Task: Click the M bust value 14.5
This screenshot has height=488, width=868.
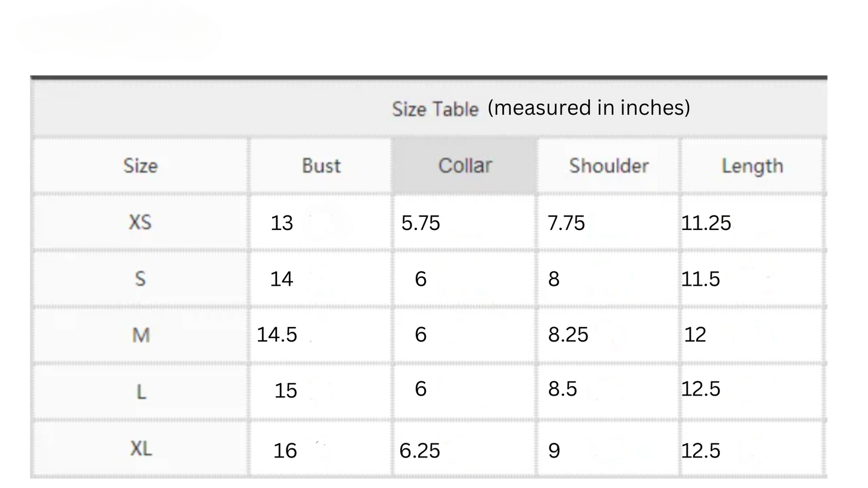Action: point(277,335)
